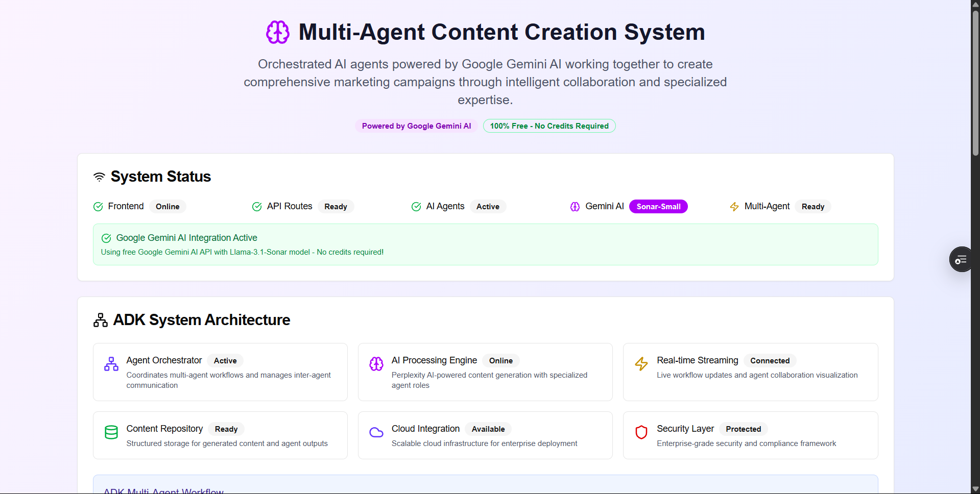Click the AI Processing Engine brain icon
980x494 pixels.
pyautogui.click(x=376, y=364)
